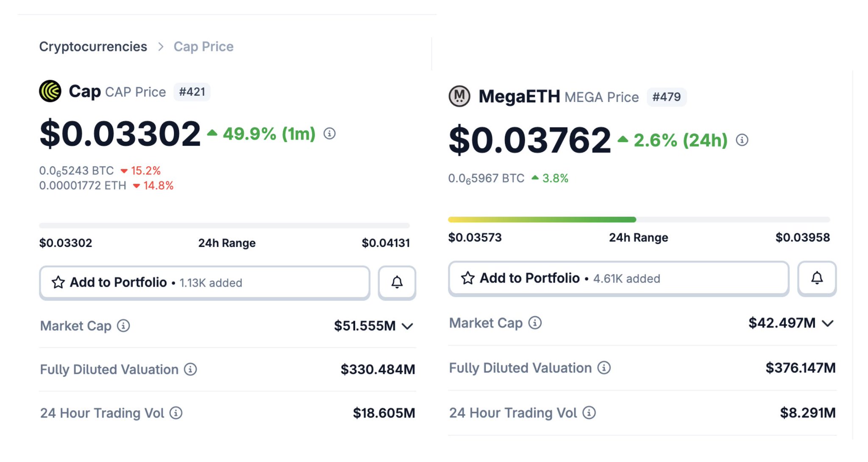Image resolution: width=868 pixels, height=462 pixels.
Task: Expand Cap market cap $51.555M chevron
Action: coord(407,326)
